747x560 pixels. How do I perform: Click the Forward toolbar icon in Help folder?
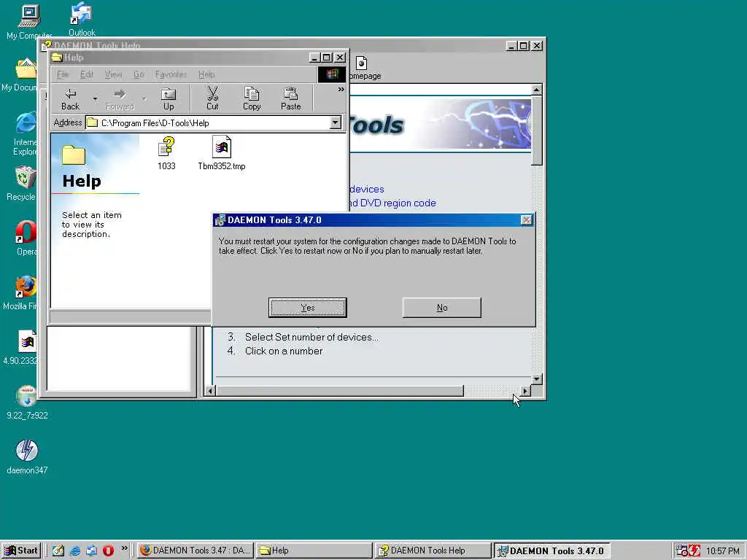[x=120, y=98]
